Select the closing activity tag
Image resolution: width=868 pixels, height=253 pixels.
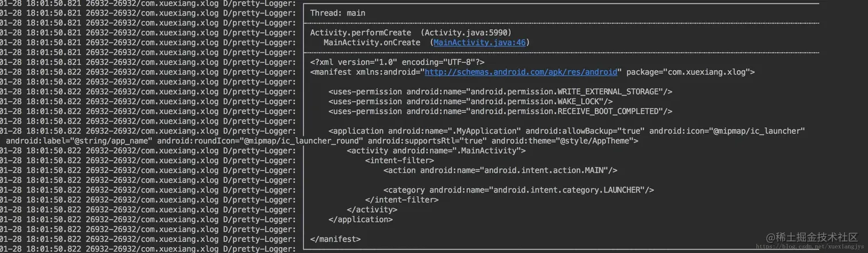coord(372,209)
